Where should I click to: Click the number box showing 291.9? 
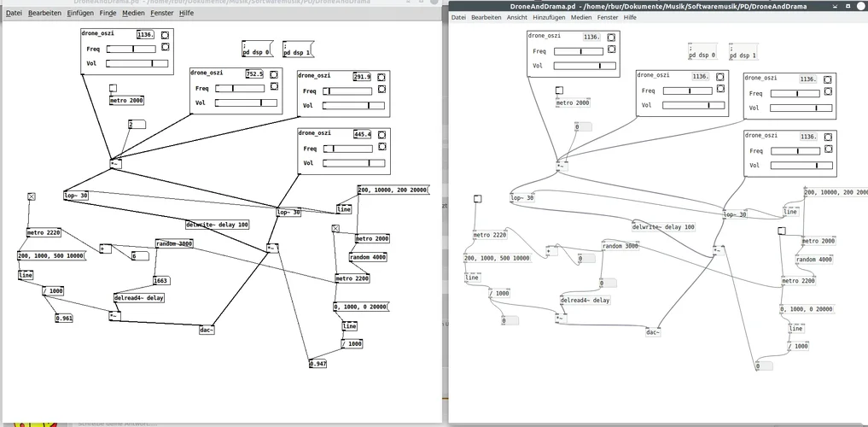(363, 77)
